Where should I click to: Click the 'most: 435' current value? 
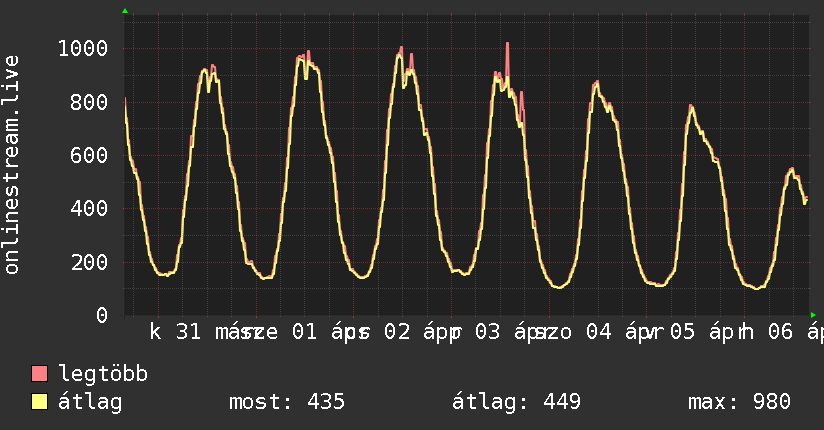click(x=287, y=402)
